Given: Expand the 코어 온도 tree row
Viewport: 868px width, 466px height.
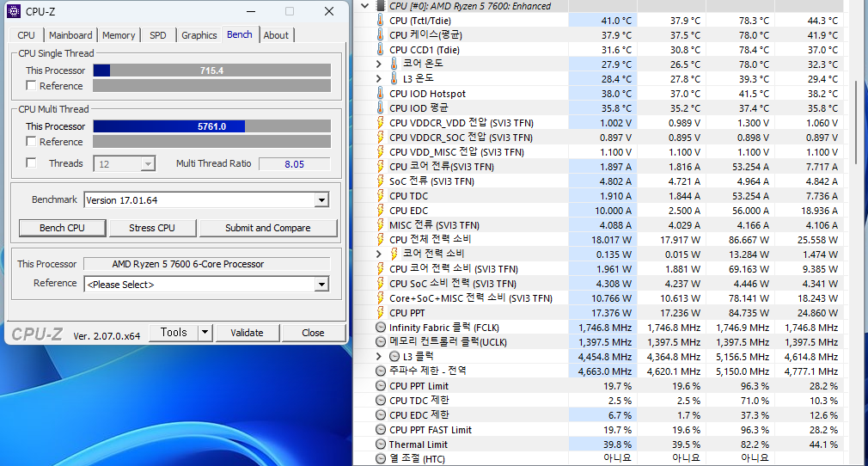Looking at the screenshot, I should [379, 64].
